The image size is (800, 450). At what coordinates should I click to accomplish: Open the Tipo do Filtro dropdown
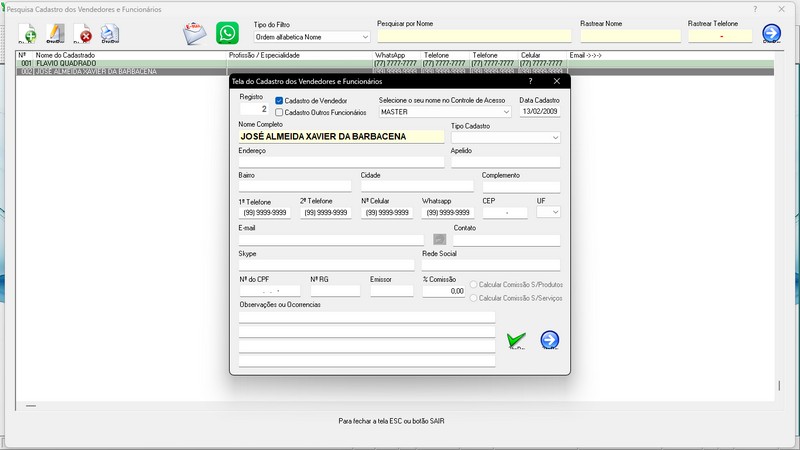pos(312,37)
